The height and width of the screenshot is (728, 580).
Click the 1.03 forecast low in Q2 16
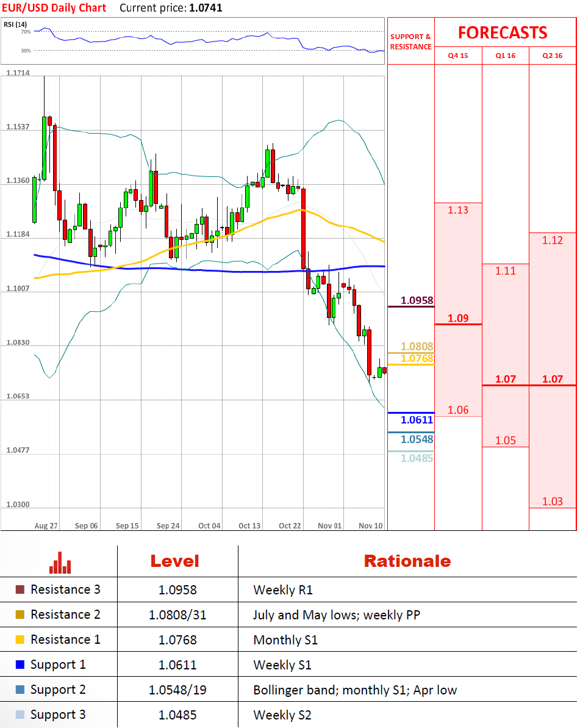click(x=552, y=502)
